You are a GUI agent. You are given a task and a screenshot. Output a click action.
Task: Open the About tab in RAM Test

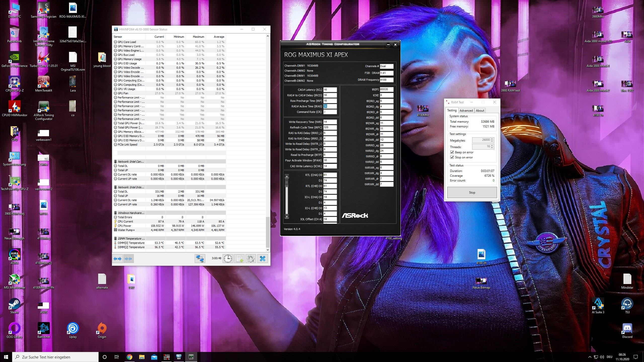point(480,111)
